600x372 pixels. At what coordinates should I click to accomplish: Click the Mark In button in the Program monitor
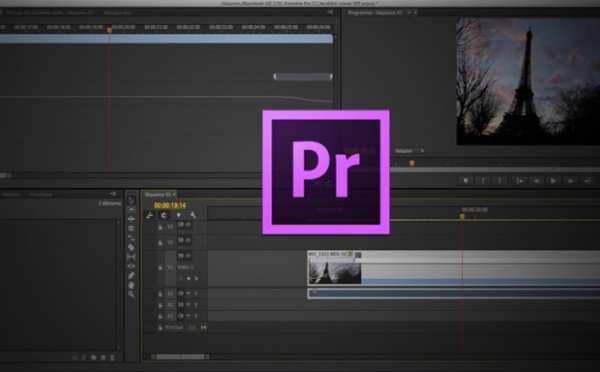click(483, 181)
